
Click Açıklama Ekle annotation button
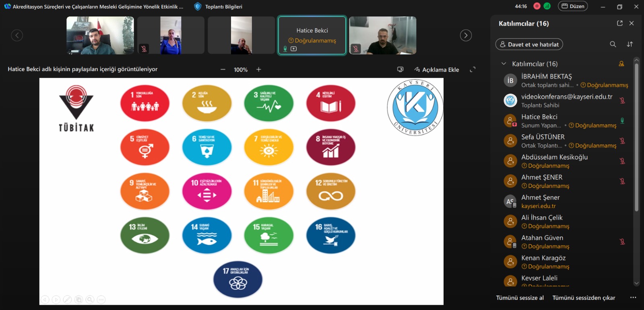pos(437,70)
